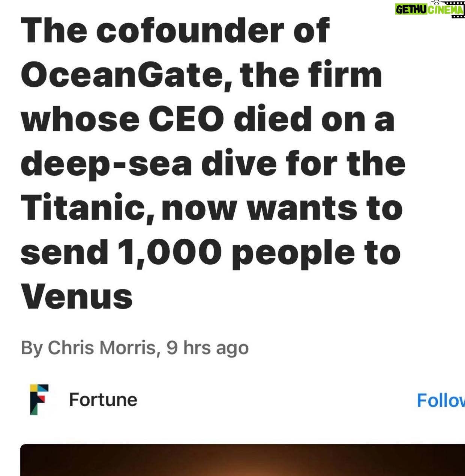Click the word "Venus" in the headline

(77, 297)
